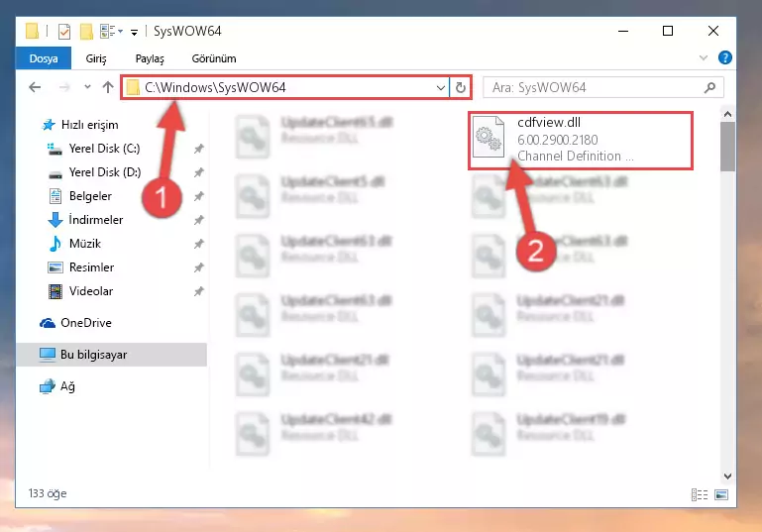
Task: Switch to large thumbnails view icon
Action: pyautogui.click(x=721, y=494)
